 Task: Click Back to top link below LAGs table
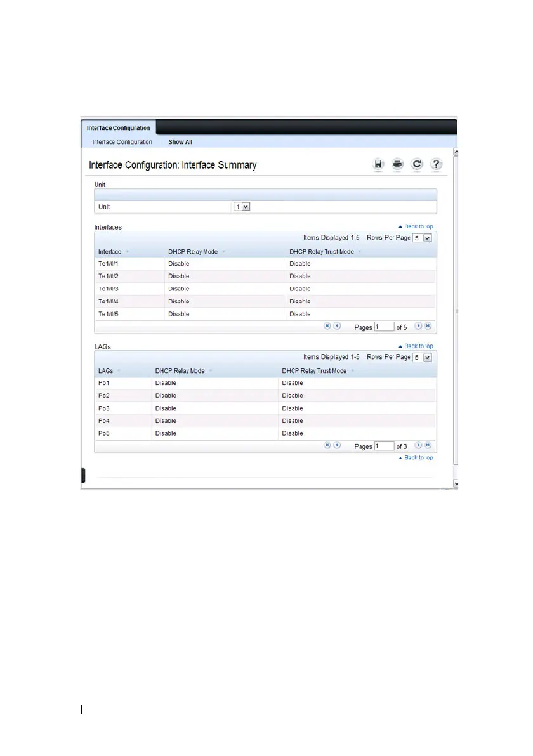[416, 457]
